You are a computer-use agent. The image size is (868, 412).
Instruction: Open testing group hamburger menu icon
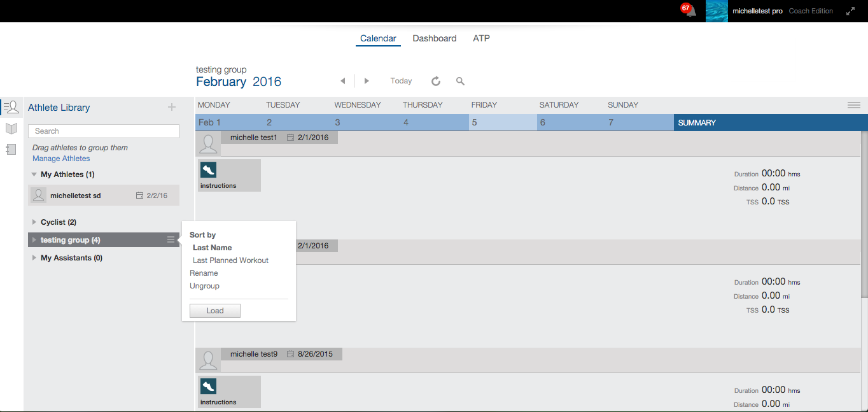point(171,239)
